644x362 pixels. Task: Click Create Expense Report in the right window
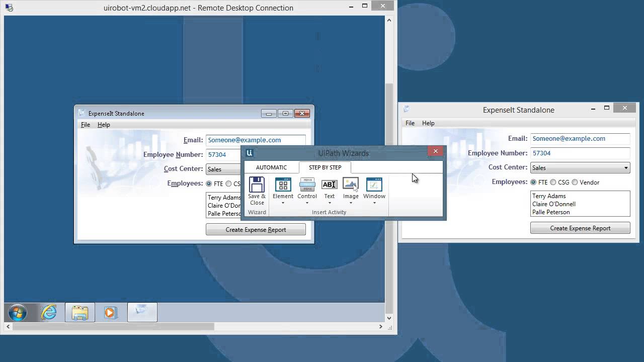(x=580, y=228)
